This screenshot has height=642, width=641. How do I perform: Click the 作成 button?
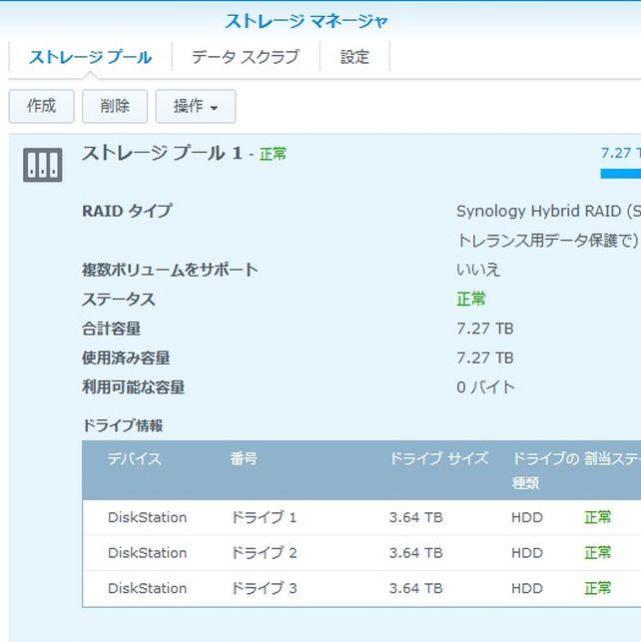(41, 106)
